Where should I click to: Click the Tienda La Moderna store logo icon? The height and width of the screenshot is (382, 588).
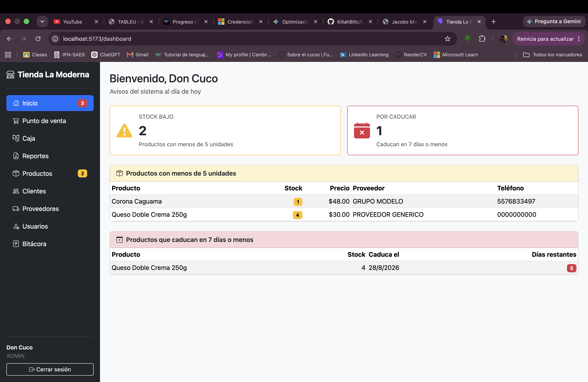[x=10, y=74]
